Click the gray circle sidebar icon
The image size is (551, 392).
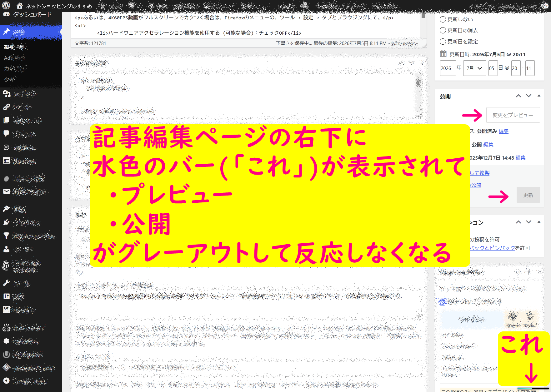coord(6,179)
